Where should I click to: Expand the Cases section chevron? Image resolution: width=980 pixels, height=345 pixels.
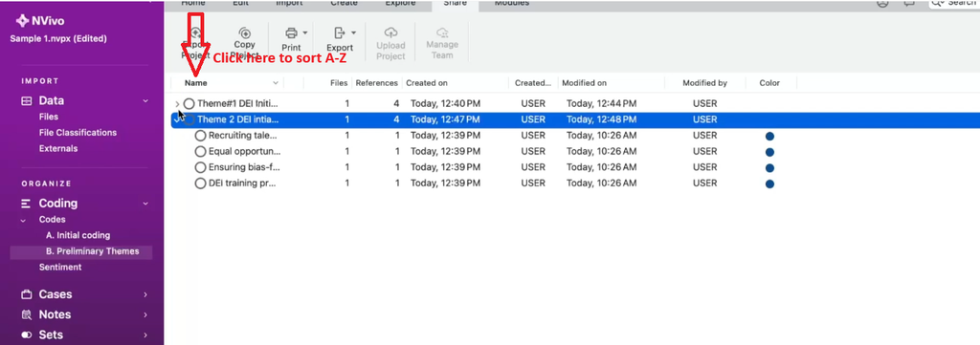click(145, 294)
